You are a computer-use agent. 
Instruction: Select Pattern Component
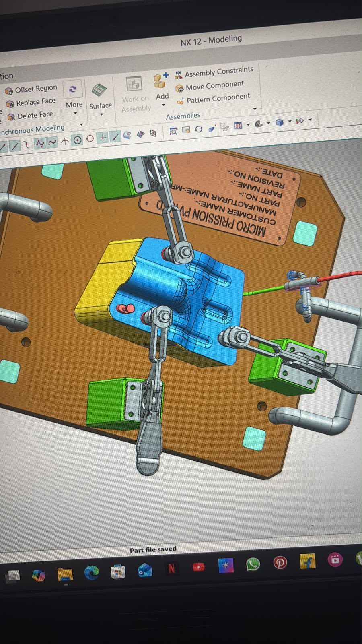213,99
